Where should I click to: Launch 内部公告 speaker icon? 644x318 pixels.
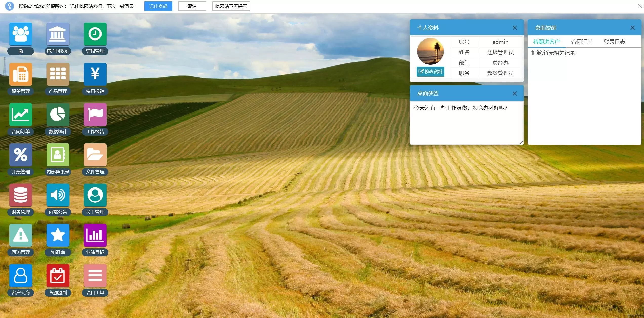click(58, 195)
